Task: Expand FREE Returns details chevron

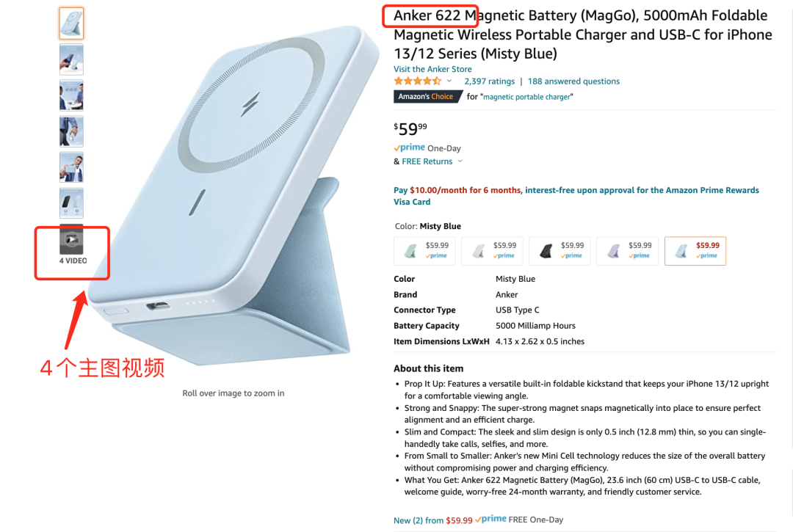Action: [x=460, y=161]
